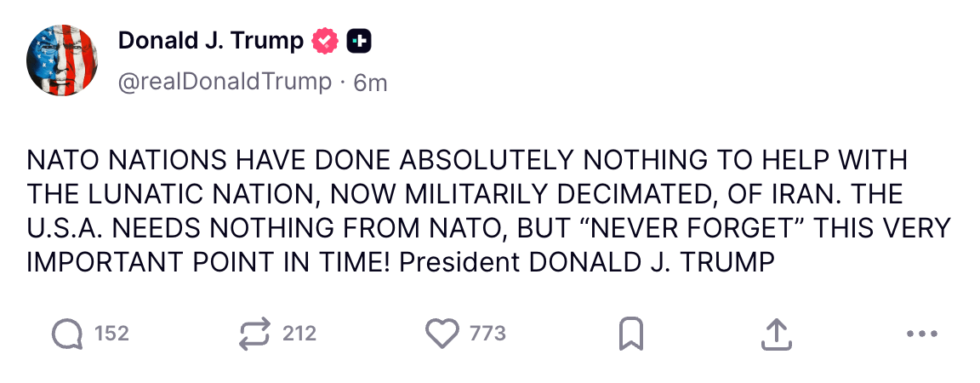View the 152 replies count
The width and height of the screenshot is (980, 383).
pos(111,334)
